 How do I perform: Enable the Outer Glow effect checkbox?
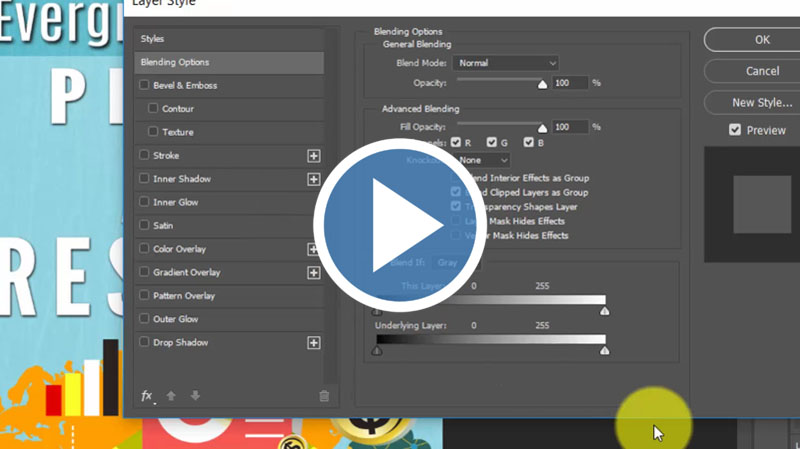pos(145,320)
